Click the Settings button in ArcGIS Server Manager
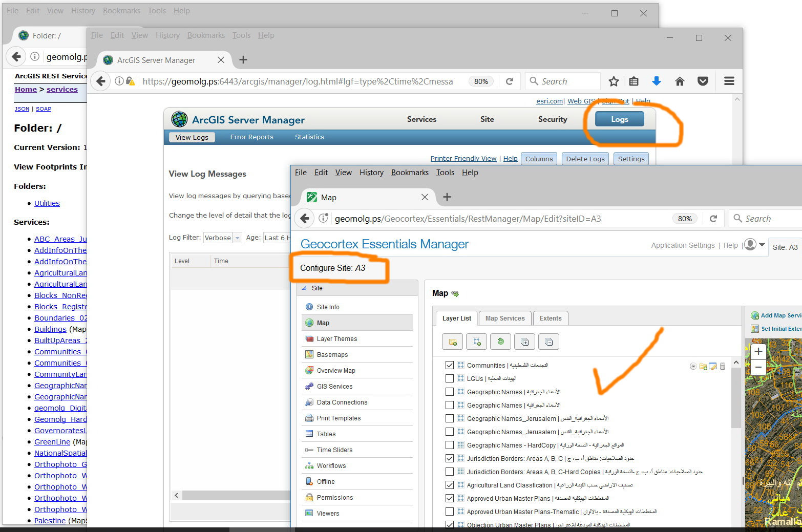The height and width of the screenshot is (532, 802). coord(631,159)
